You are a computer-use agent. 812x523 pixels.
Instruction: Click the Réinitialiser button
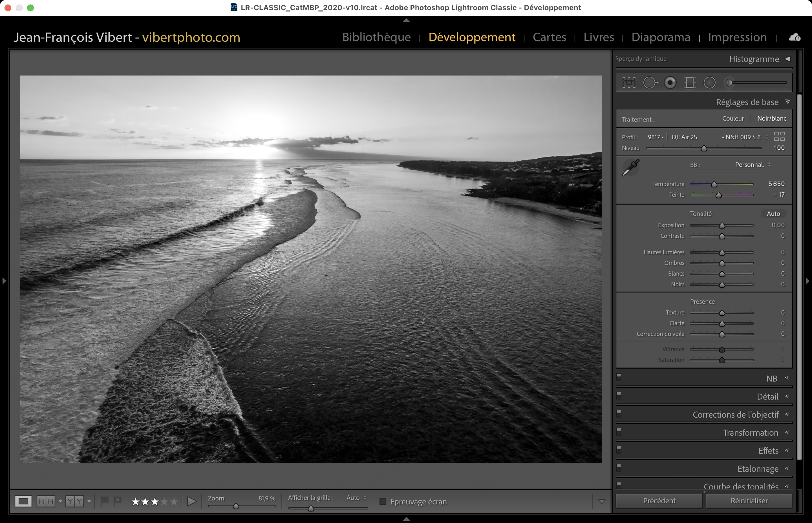pos(749,500)
